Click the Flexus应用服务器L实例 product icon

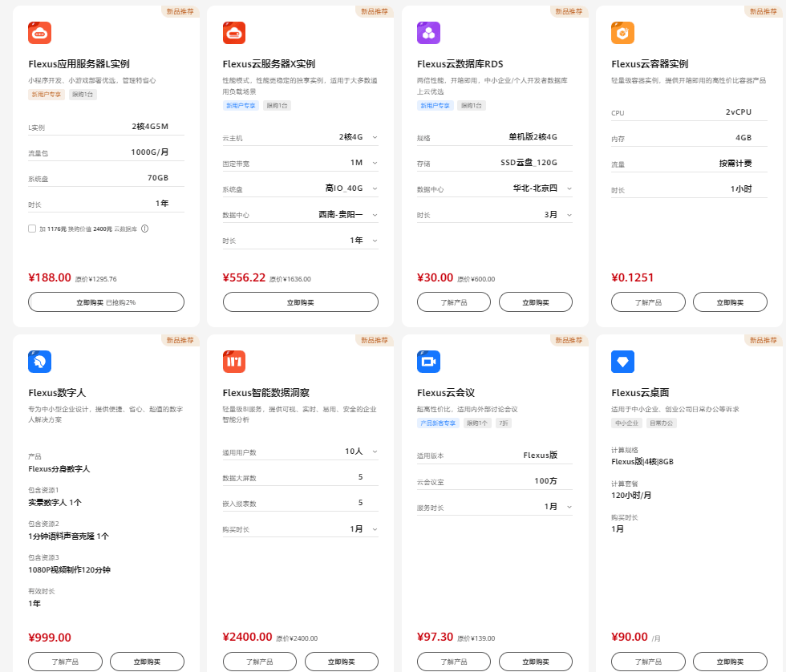[39, 33]
